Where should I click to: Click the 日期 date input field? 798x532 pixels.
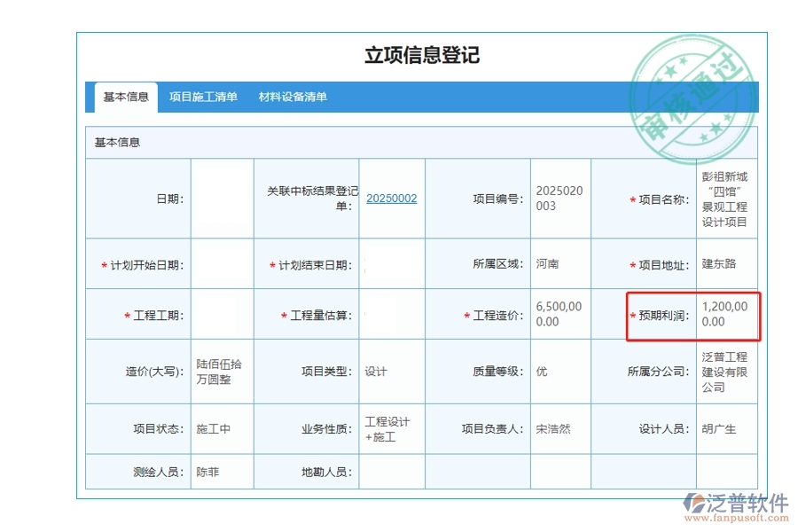[222, 199]
